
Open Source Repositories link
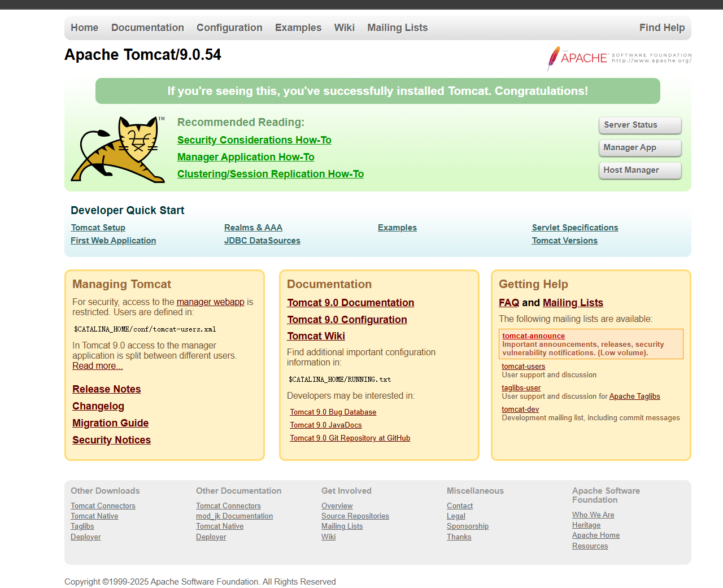point(355,516)
